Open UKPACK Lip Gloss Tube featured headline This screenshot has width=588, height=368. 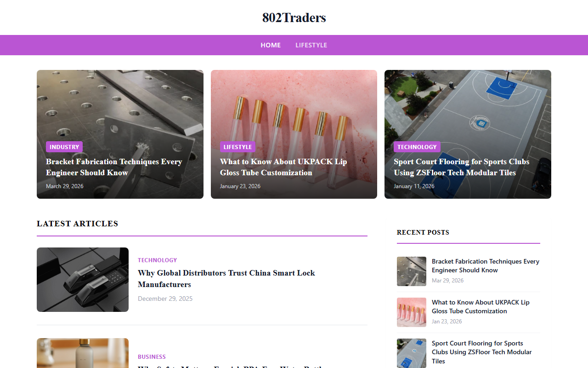pos(283,167)
